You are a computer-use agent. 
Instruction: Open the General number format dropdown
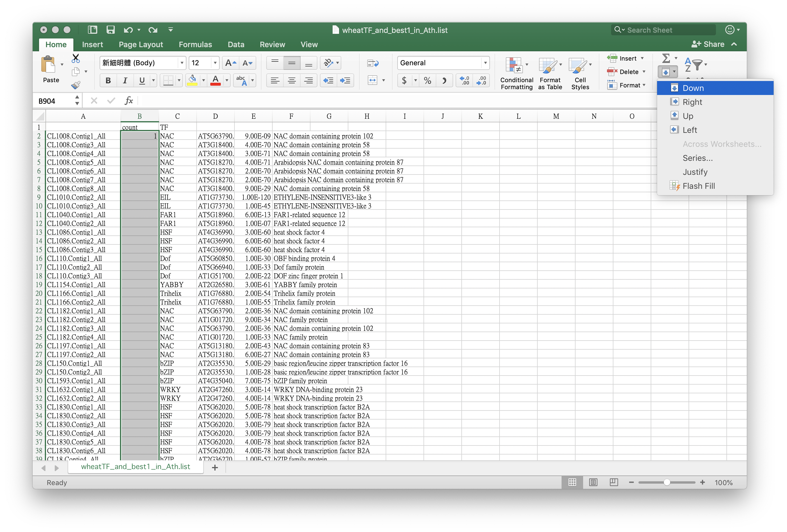point(485,63)
